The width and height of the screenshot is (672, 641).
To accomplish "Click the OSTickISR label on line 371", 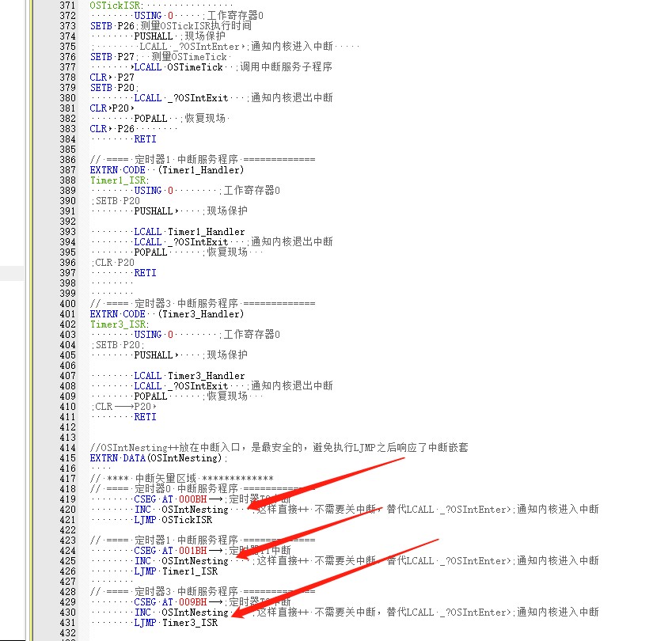I will tap(116, 6).
